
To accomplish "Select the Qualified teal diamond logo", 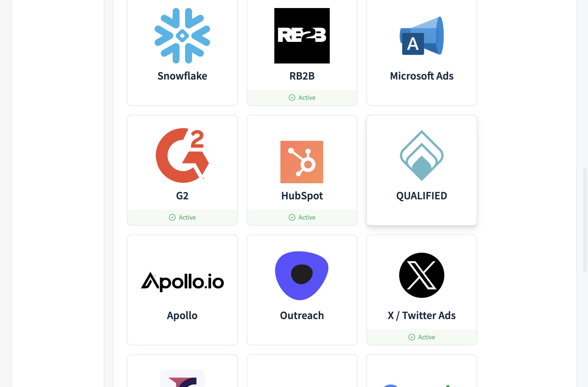I will [421, 156].
